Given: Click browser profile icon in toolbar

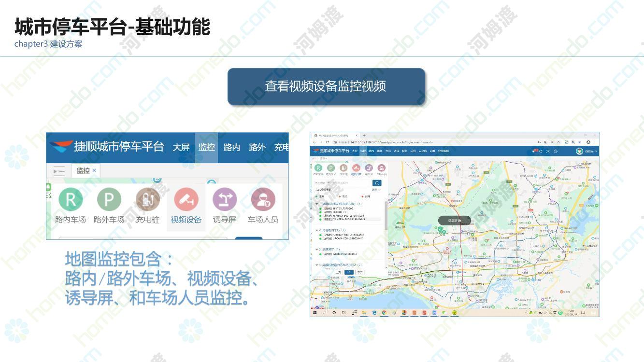Looking at the screenshot, I should point(588,142).
